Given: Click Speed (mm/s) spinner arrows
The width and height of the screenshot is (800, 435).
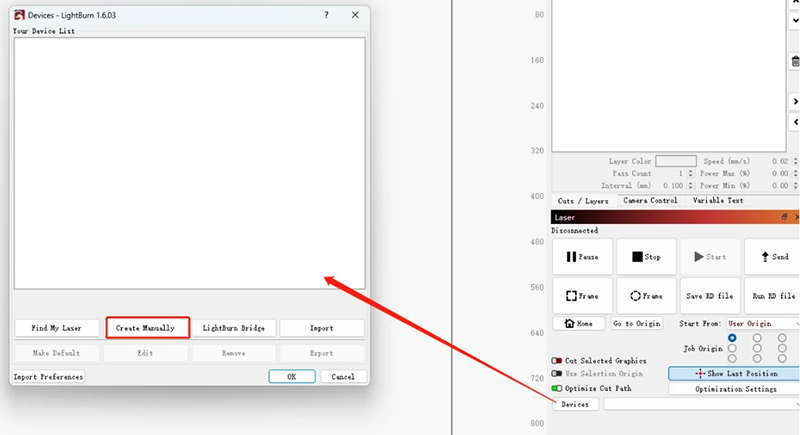Looking at the screenshot, I should [x=795, y=161].
